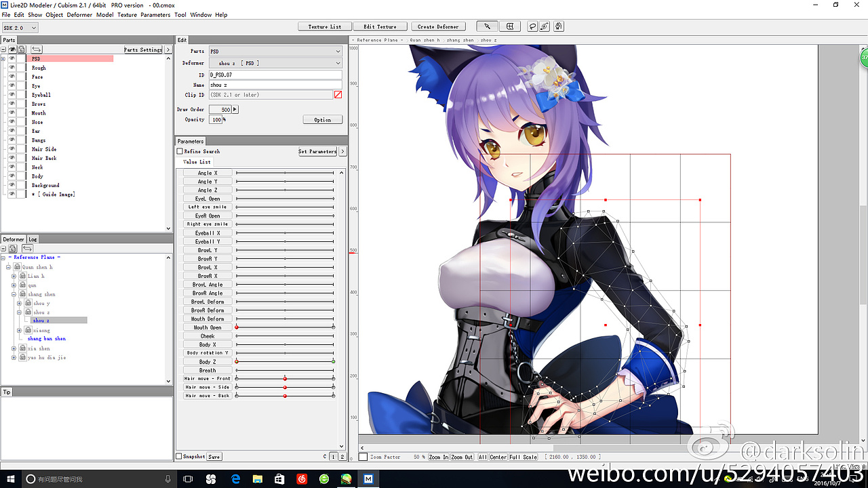Enable the Snapshot checkbox
Viewport: 868px width, 488px height.
click(x=179, y=456)
